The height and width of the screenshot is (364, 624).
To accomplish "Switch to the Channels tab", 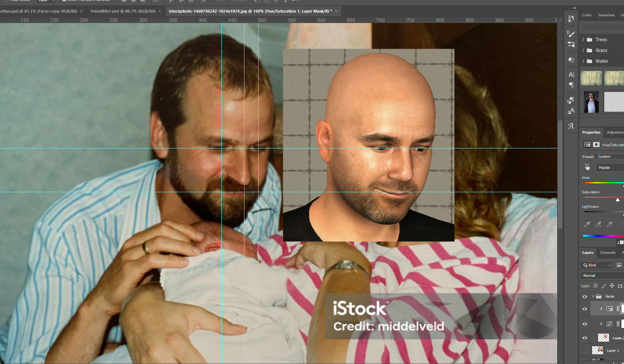I will coord(607,253).
